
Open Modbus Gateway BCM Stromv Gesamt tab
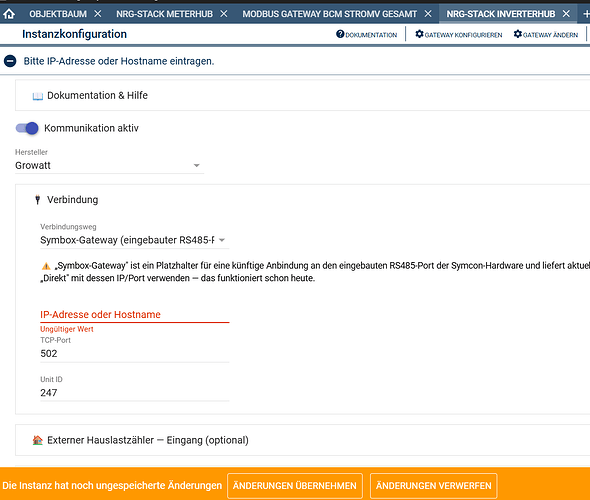point(330,14)
